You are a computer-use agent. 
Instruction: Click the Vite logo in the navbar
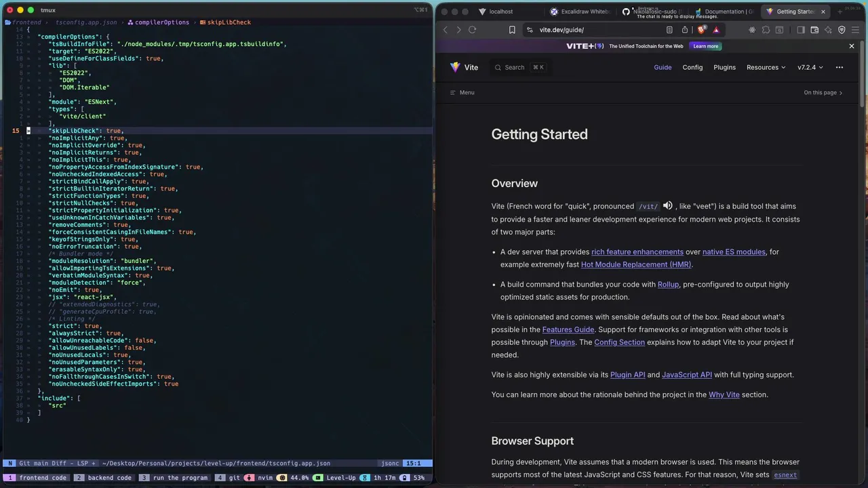pyautogui.click(x=465, y=67)
